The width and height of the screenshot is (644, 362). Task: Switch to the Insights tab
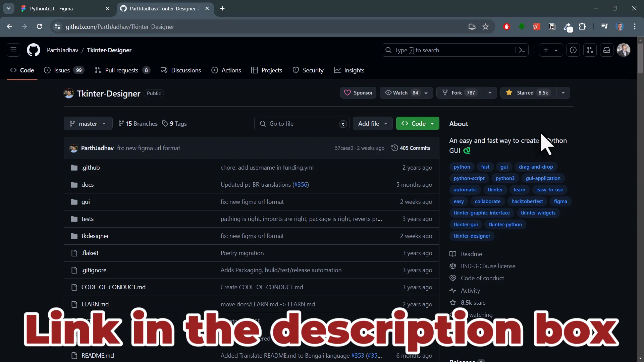(x=350, y=70)
